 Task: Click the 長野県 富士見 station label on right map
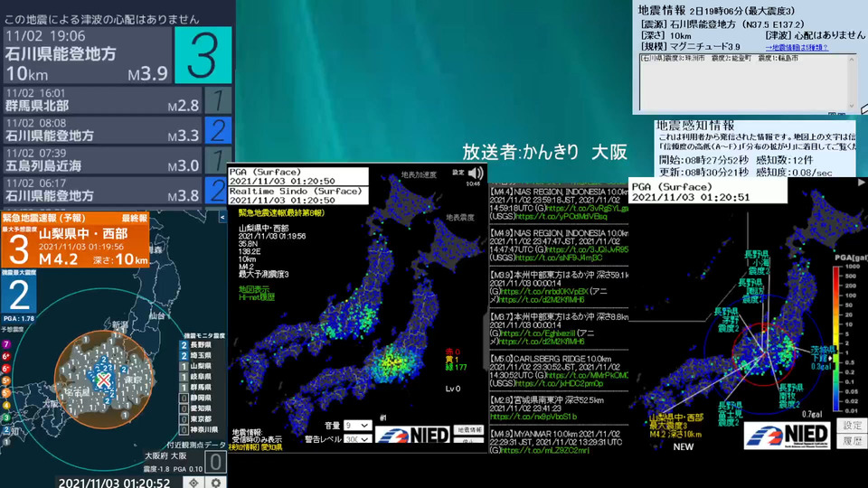point(730,414)
